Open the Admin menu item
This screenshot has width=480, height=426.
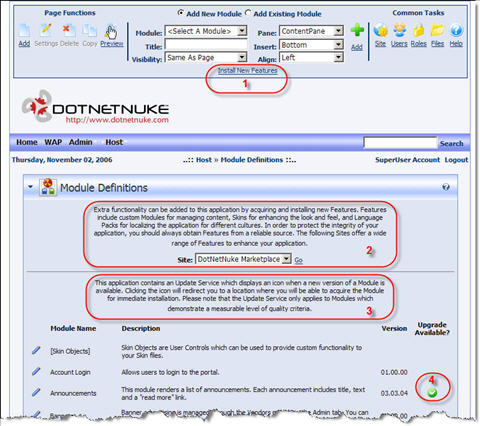coord(81,142)
